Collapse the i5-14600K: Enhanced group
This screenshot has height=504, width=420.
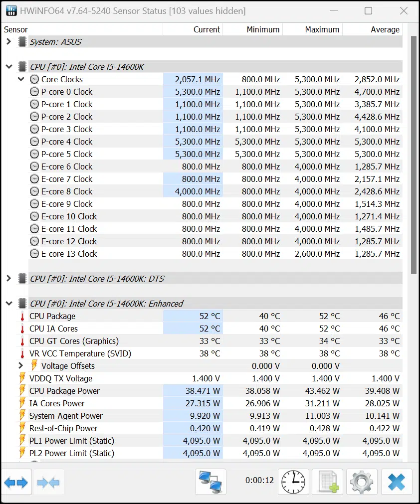click(9, 304)
